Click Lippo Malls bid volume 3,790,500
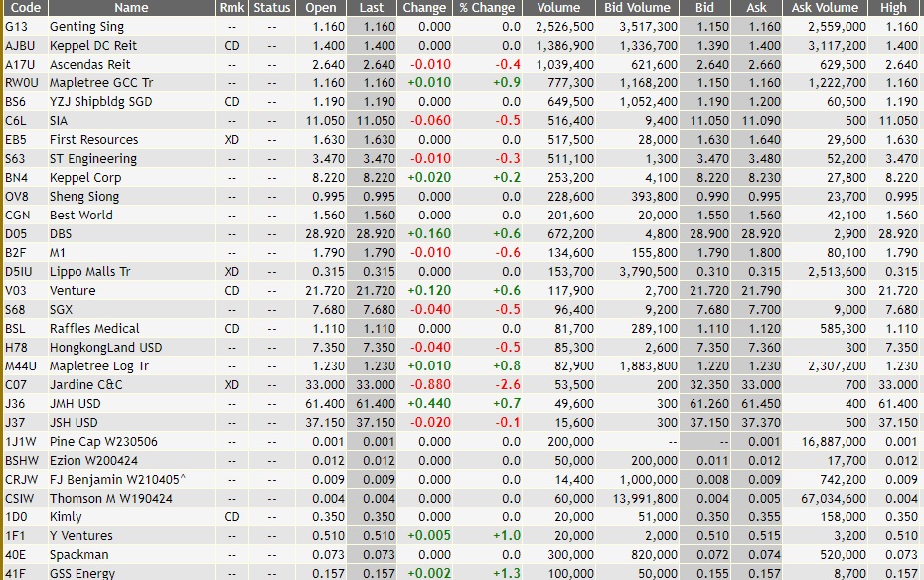Image resolution: width=924 pixels, height=580 pixels. click(x=648, y=271)
